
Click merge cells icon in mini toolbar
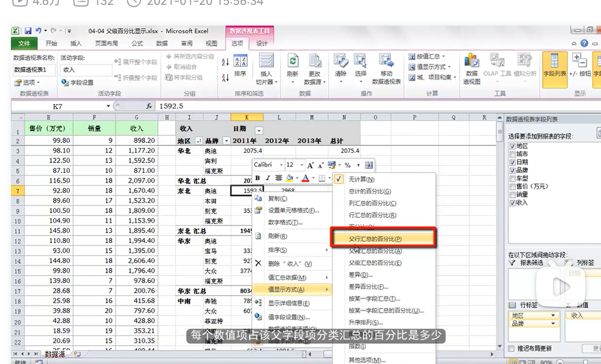(369, 165)
